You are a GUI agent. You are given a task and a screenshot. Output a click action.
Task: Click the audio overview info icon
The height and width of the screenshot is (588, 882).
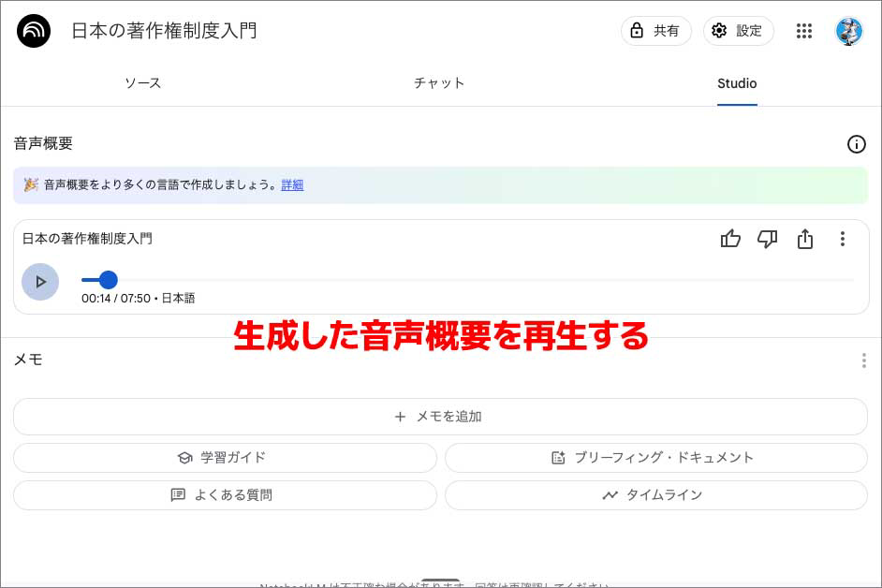[x=856, y=144]
